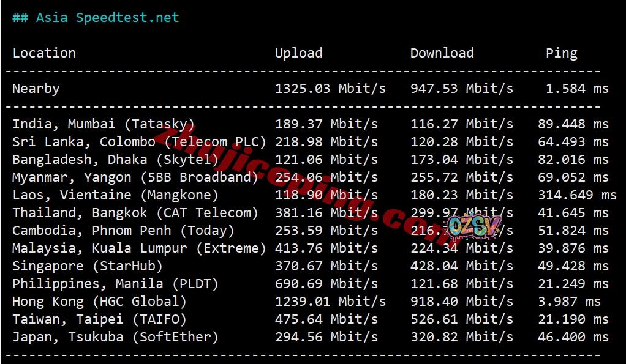Click Sri Lanka, Colombo (Telecom PLC) row
Screen dimensions: 626x364
[x=139, y=142]
